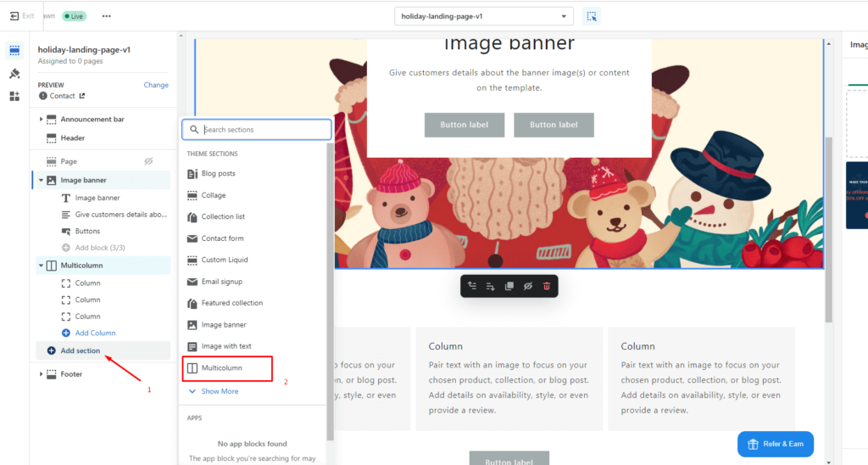Click the Blog posts icon
This screenshot has height=465, width=868.
192,174
